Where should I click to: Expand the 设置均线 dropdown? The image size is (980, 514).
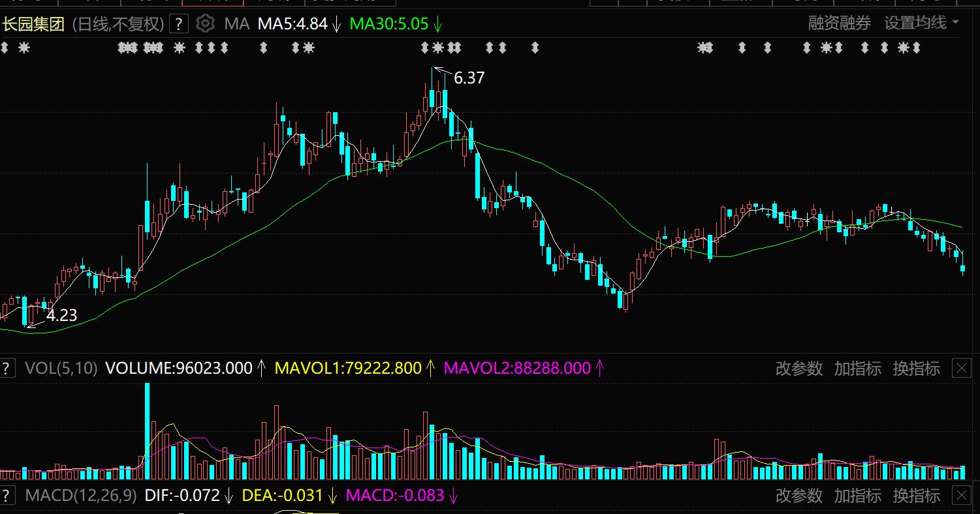coord(921,23)
